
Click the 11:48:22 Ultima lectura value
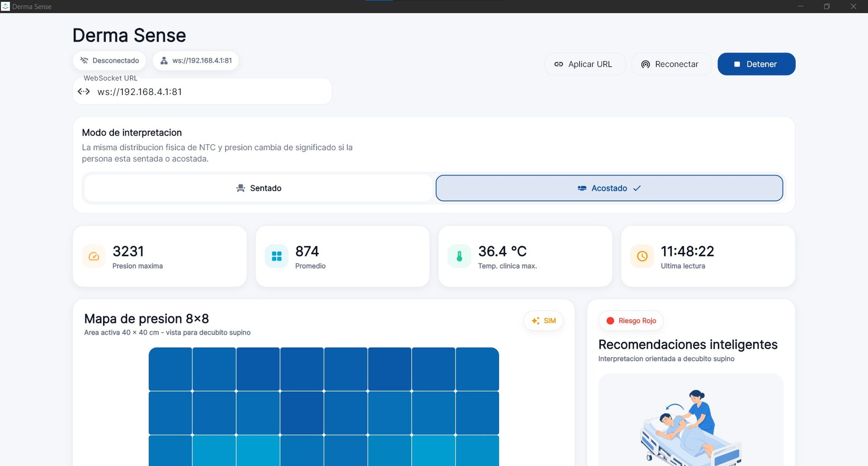click(687, 251)
